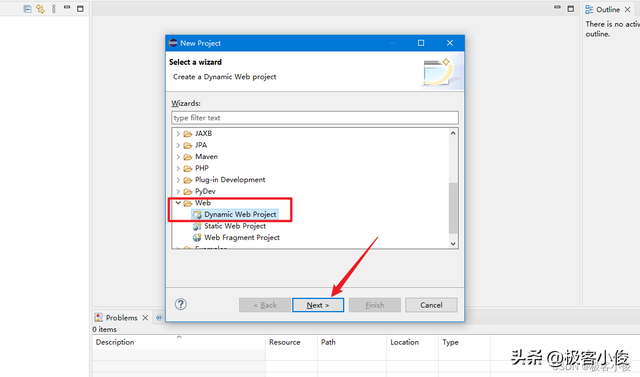Click the wizard filter text field

pos(315,118)
